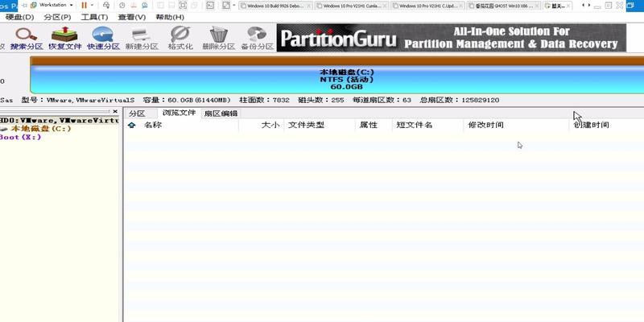Open dropdown arrow next to pause button
This screenshot has height=322, width=644.
pos(92,6)
